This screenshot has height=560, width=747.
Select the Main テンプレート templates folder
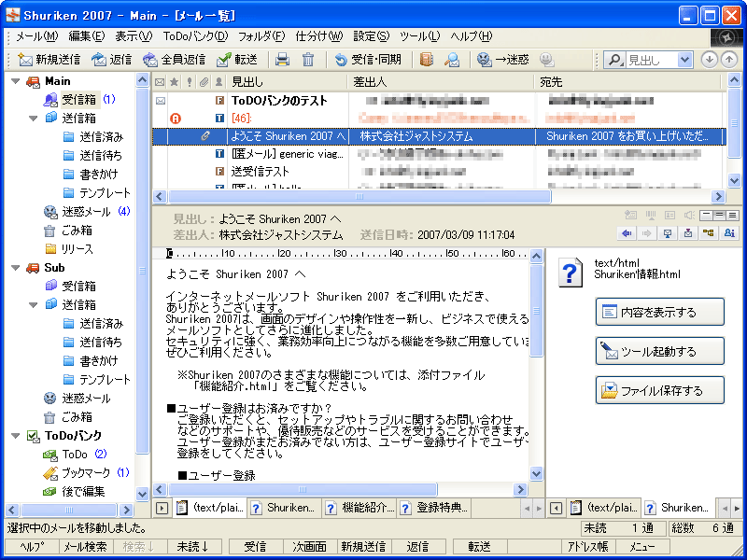(97, 193)
